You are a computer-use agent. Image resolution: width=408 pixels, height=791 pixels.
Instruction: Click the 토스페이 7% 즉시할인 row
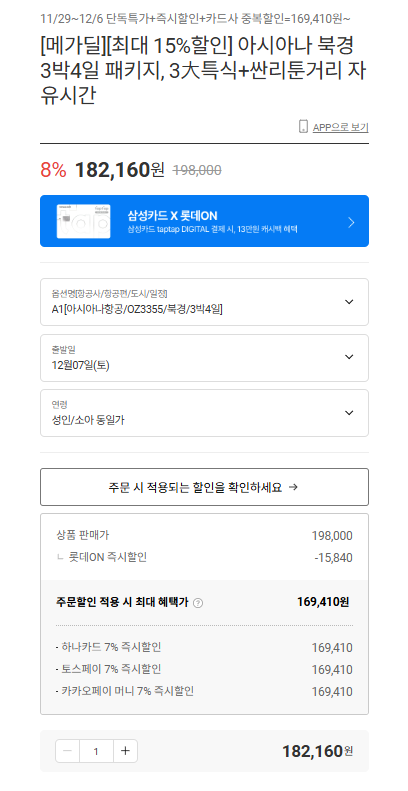204,669
